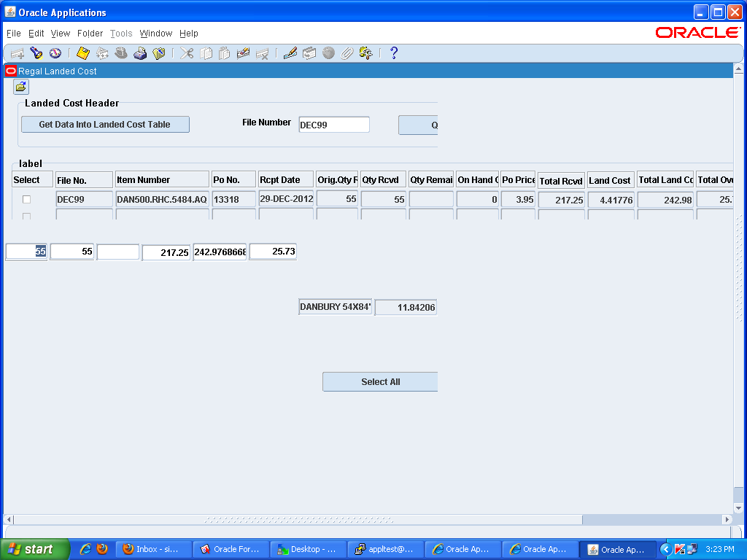The width and height of the screenshot is (747, 560).
Task: Click the vertical scrollbar down arrow
Action: pyautogui.click(x=738, y=508)
